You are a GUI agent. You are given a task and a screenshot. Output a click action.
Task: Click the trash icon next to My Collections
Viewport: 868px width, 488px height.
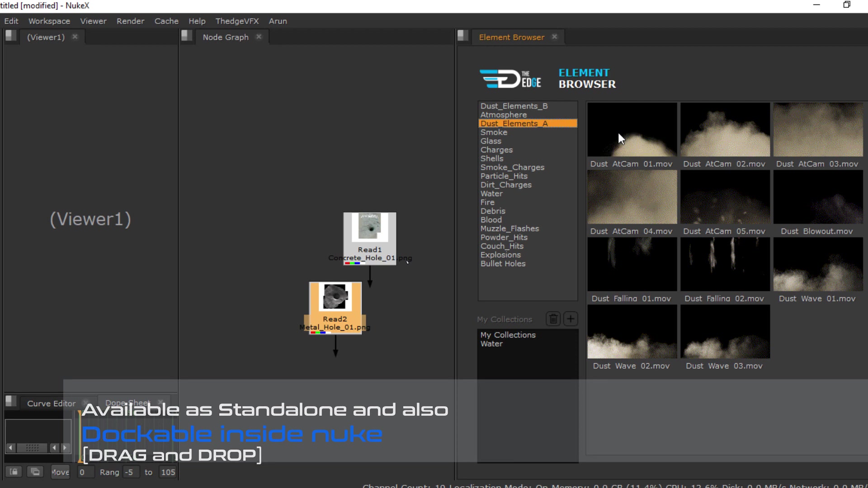coord(553,319)
